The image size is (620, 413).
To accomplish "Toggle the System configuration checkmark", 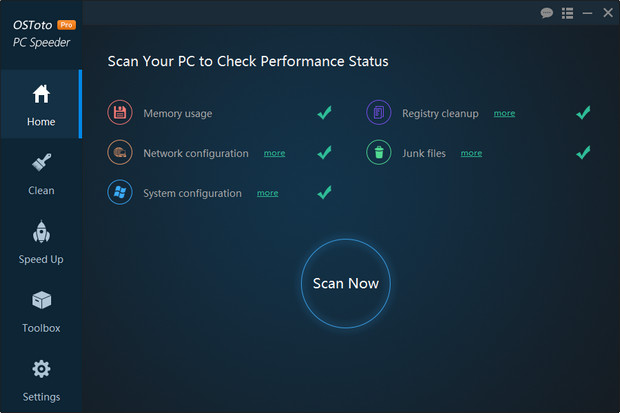I will point(324,192).
